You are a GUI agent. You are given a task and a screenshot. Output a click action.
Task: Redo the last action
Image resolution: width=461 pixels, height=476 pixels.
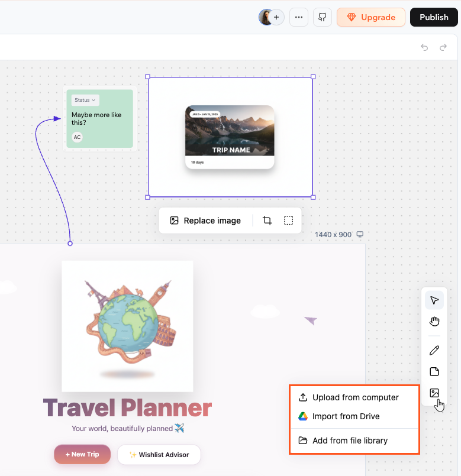tap(443, 47)
